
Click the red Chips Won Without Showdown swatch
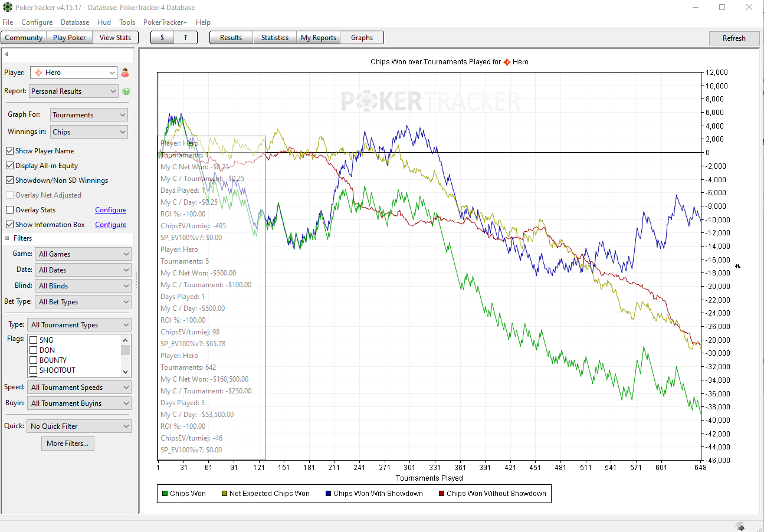[x=441, y=494]
